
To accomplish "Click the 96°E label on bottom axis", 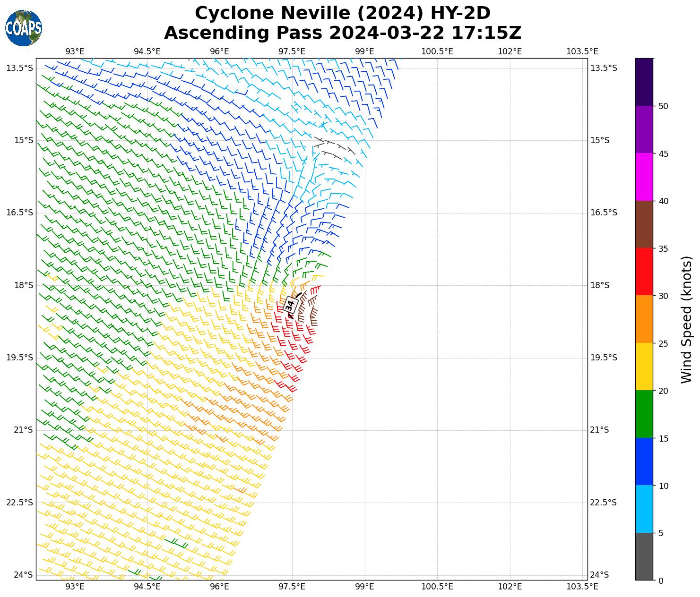I will coord(220,587).
